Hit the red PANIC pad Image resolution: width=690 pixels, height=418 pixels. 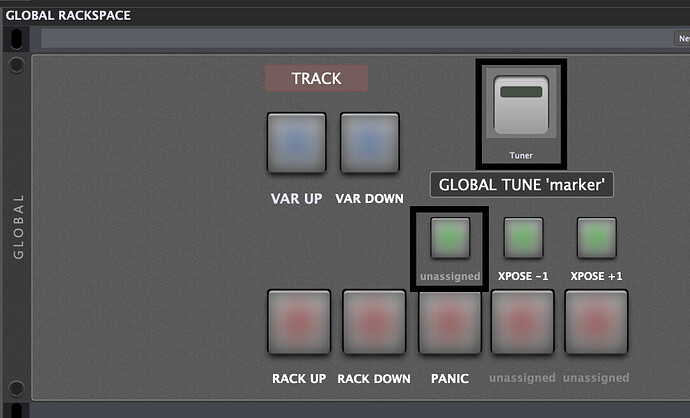pyautogui.click(x=450, y=322)
